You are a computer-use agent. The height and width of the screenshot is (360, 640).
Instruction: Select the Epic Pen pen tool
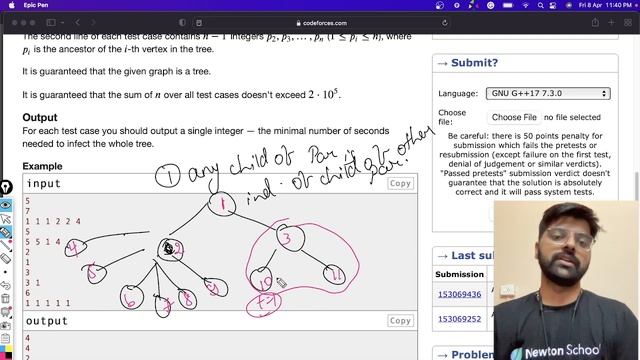[x=5, y=232]
